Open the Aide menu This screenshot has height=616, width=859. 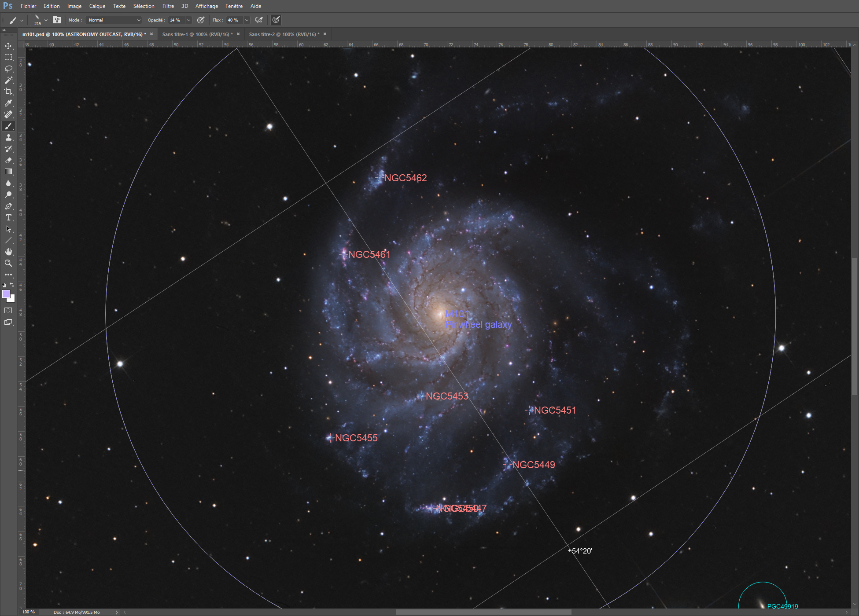256,6
